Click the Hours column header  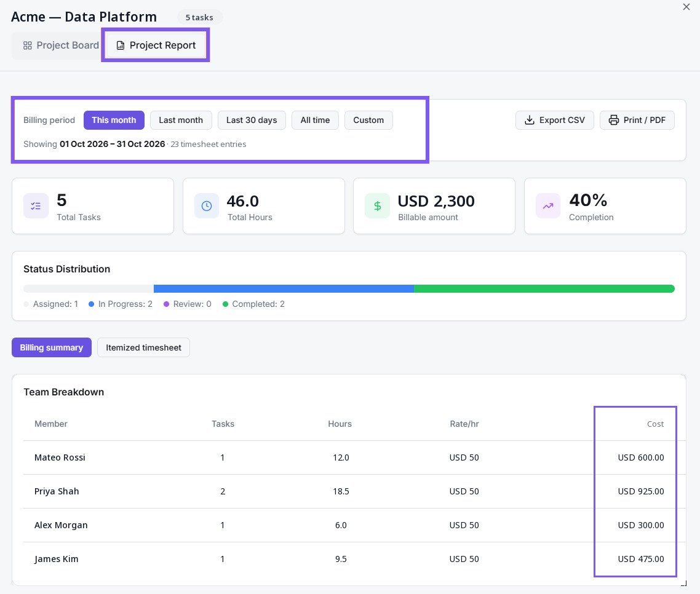[340, 424]
